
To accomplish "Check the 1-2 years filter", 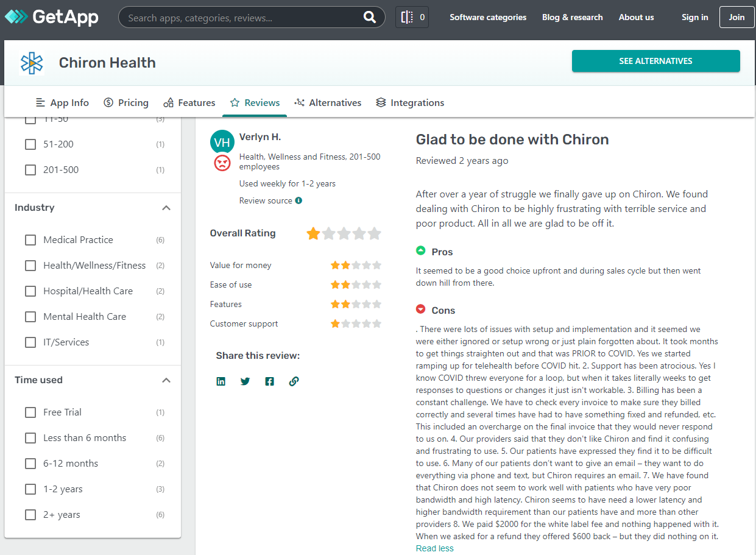I will [x=30, y=489].
